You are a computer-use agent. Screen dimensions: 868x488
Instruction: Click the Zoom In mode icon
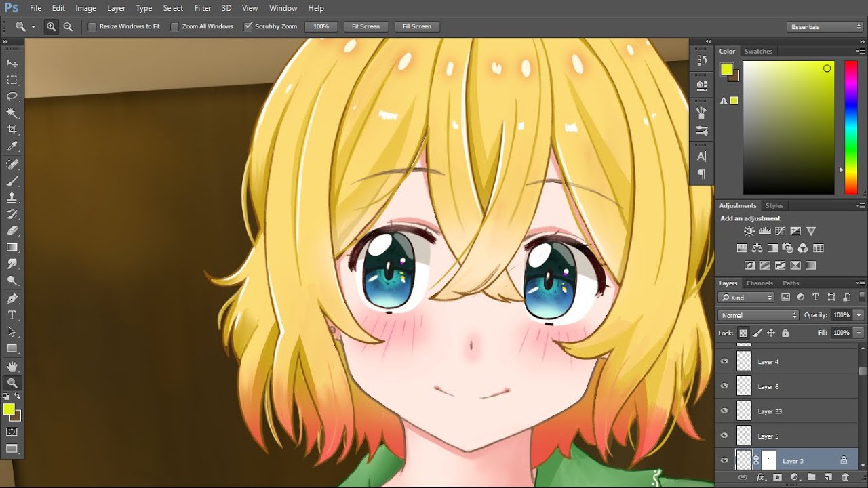52,26
